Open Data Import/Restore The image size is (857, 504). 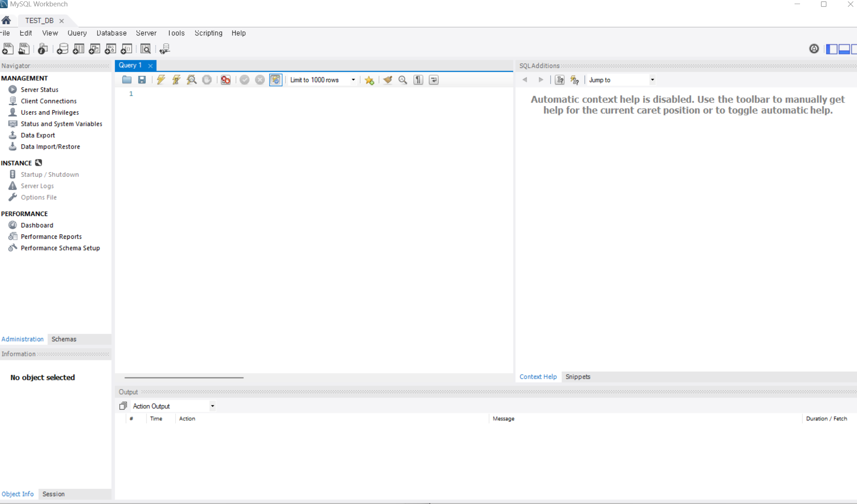(x=50, y=147)
